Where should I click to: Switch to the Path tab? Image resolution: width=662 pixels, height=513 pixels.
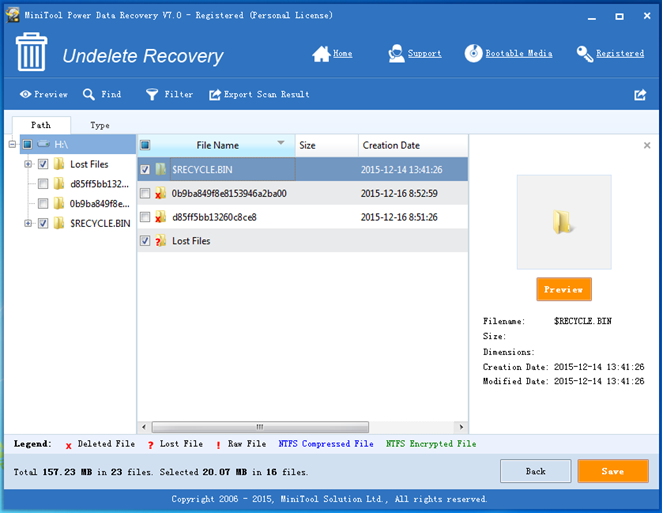pos(41,125)
